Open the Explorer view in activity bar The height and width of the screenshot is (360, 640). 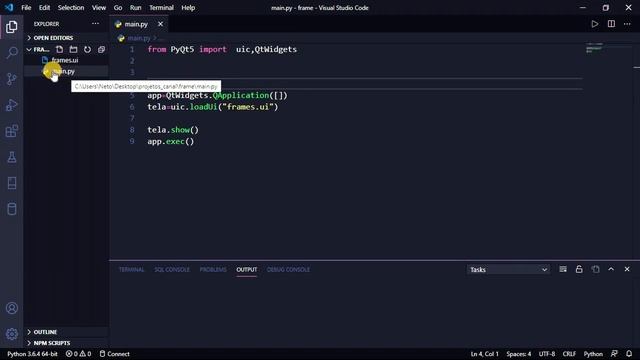12,27
